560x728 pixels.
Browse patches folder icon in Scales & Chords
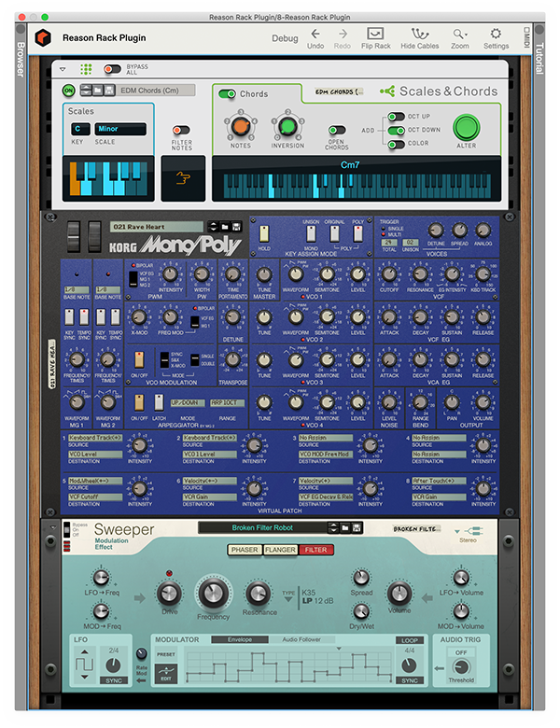point(98,91)
